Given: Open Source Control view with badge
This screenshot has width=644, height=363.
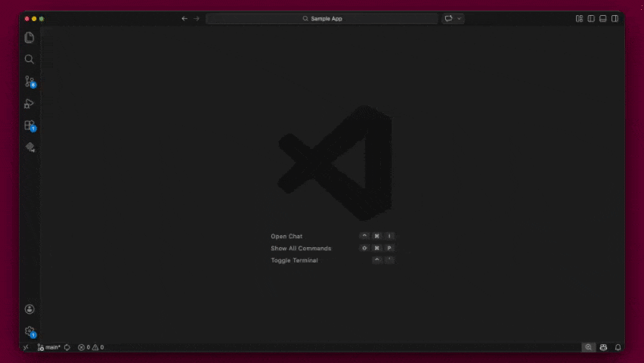Looking at the screenshot, I should tap(29, 82).
